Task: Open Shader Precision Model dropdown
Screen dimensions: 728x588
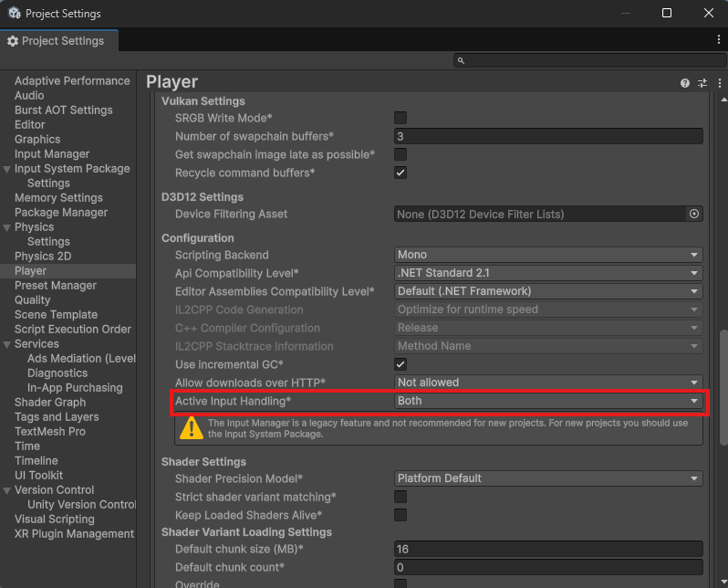Action: (x=548, y=478)
